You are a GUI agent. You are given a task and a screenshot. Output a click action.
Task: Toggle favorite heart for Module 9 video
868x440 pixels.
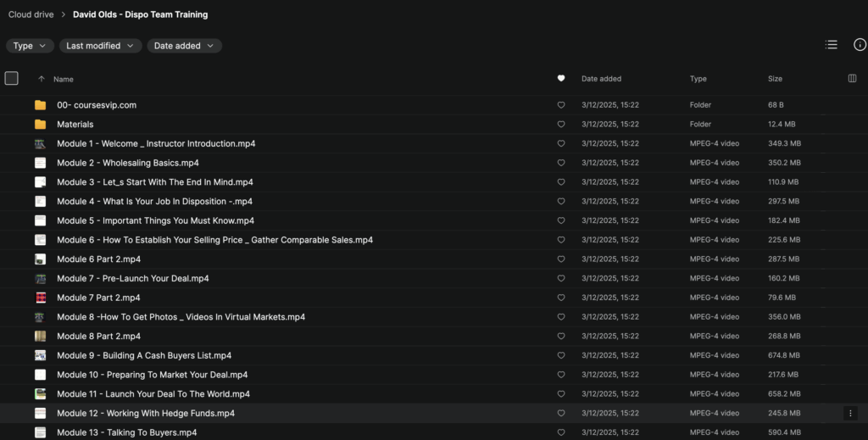tap(560, 356)
